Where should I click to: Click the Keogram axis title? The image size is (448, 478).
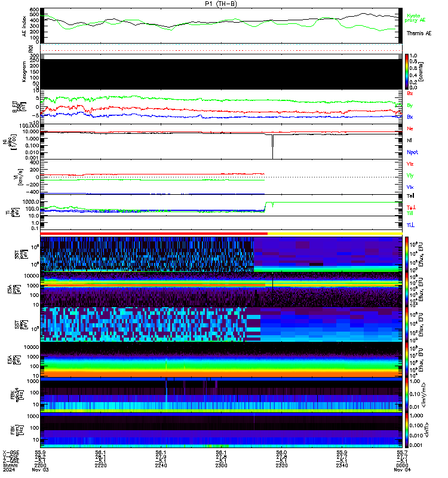pyautogui.click(x=24, y=72)
